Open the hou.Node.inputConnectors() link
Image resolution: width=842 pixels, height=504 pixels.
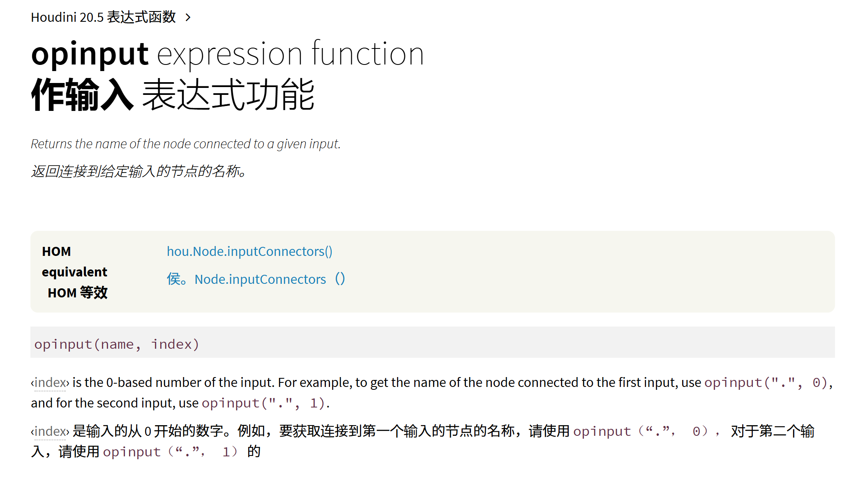pos(249,251)
